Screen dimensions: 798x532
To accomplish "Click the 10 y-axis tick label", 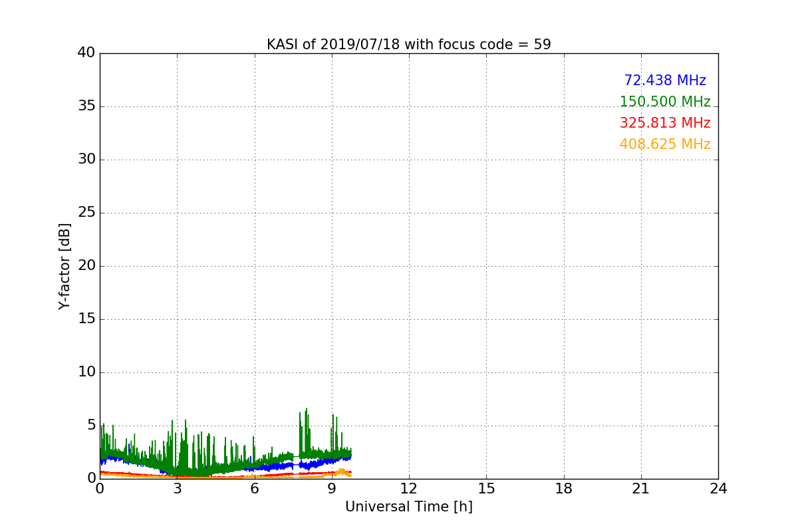I will point(86,372).
